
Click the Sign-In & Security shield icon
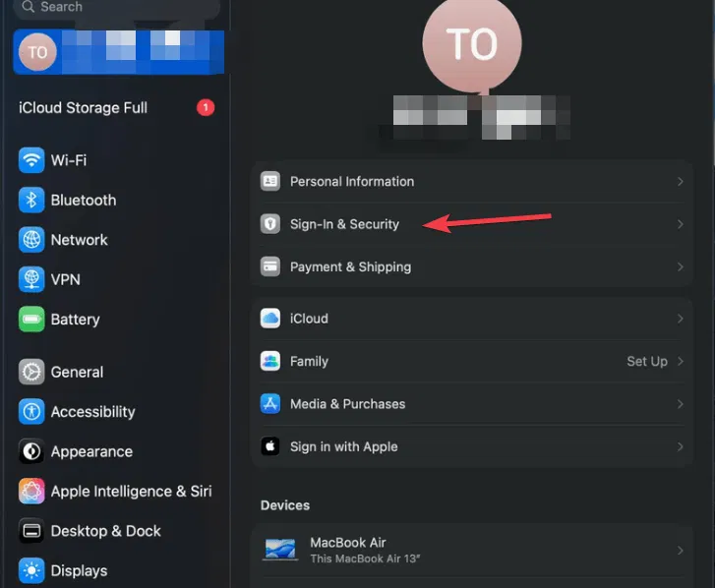pos(270,224)
